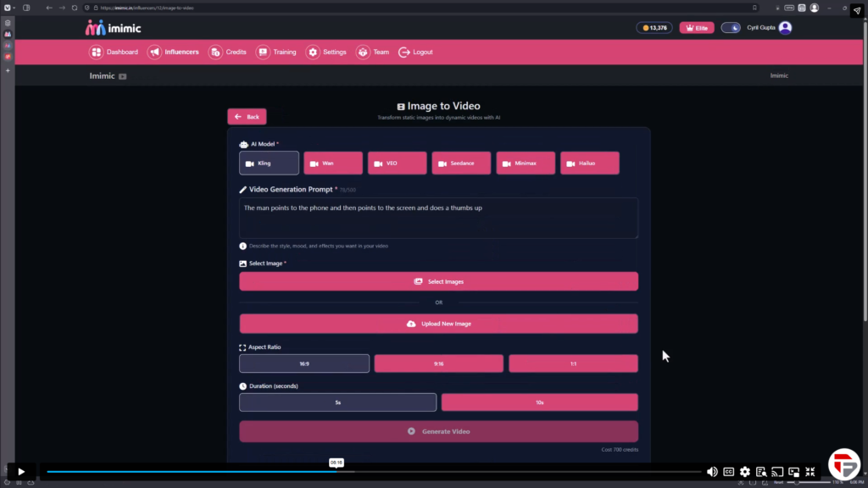Select the Wan AI model
868x488 pixels.
coord(333,163)
